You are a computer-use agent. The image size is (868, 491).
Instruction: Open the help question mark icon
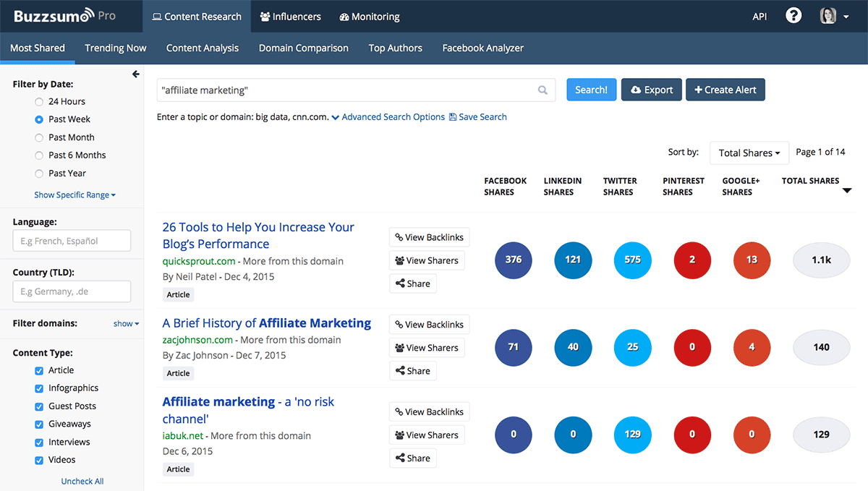(793, 16)
